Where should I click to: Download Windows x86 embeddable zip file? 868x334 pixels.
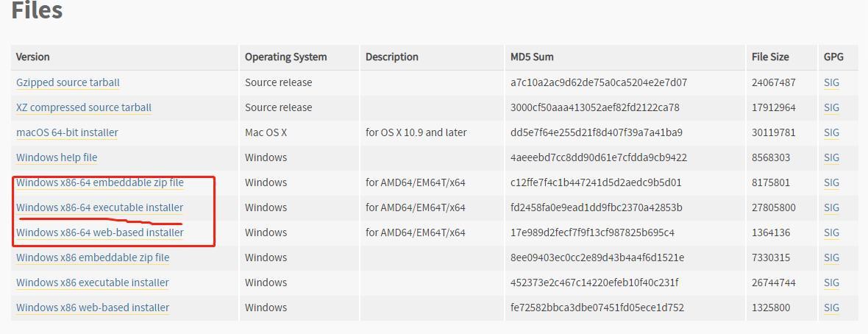tap(93, 257)
